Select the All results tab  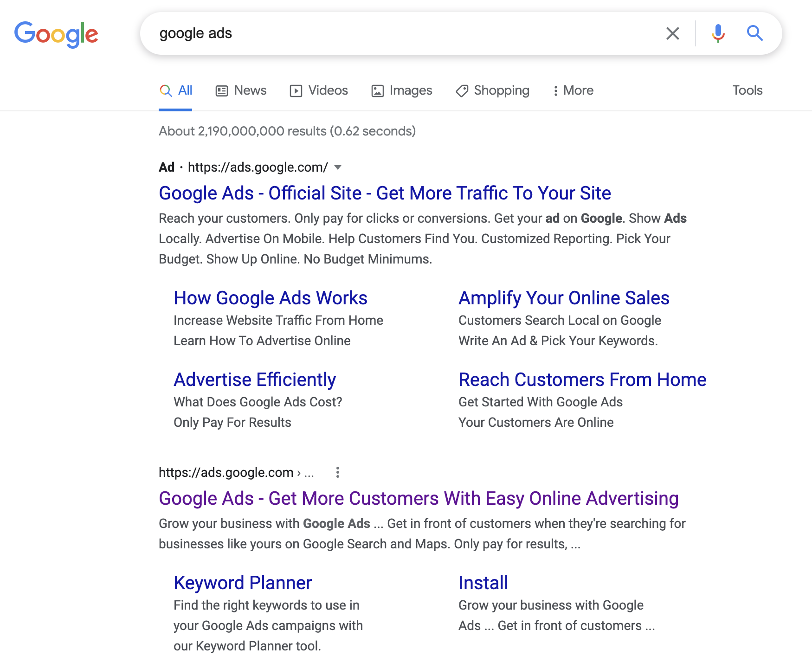(175, 90)
